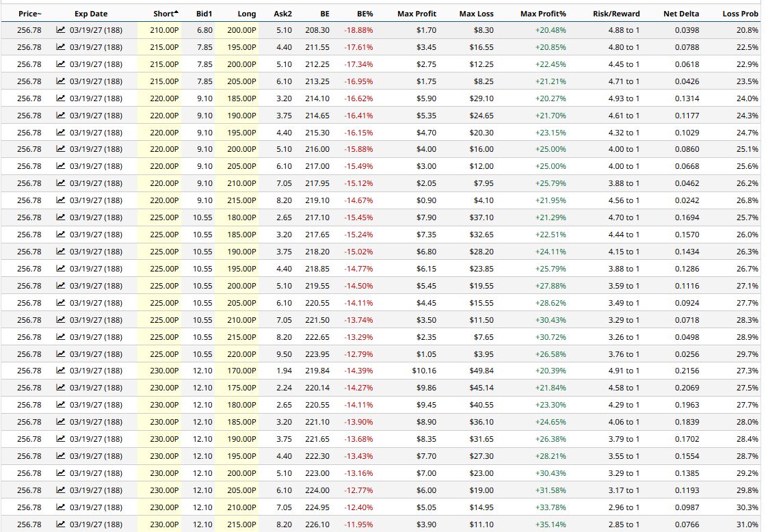
Task: Open chart icon for 220.00P short 215.00P long
Action: (x=61, y=200)
